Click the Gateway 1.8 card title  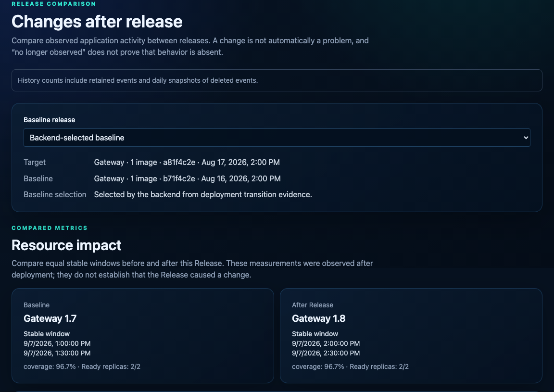[x=319, y=318]
